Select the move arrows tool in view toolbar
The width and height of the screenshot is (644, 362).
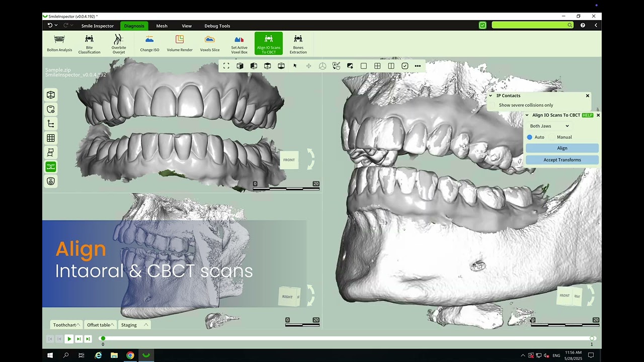(309, 66)
